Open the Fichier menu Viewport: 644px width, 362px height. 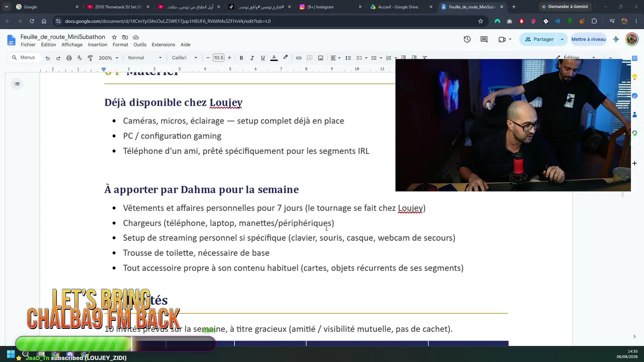click(x=28, y=45)
